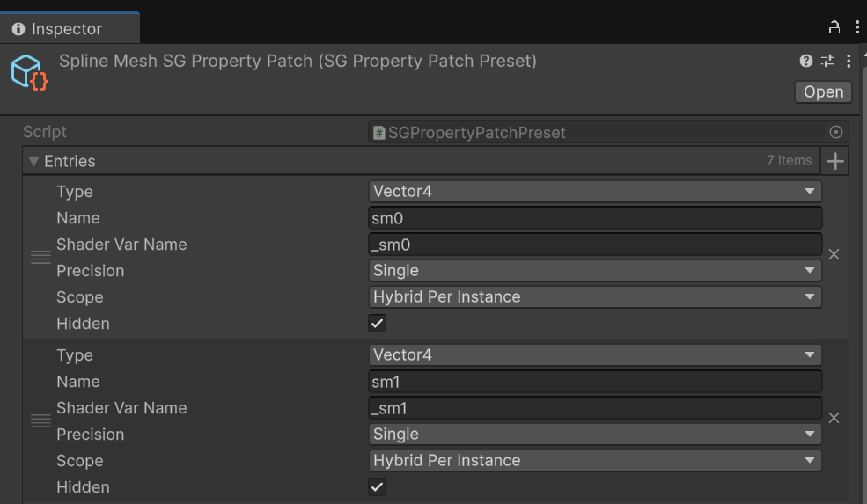Toggle Hidden checkbox for sm0 entry
Image resolution: width=867 pixels, height=504 pixels.
click(377, 324)
